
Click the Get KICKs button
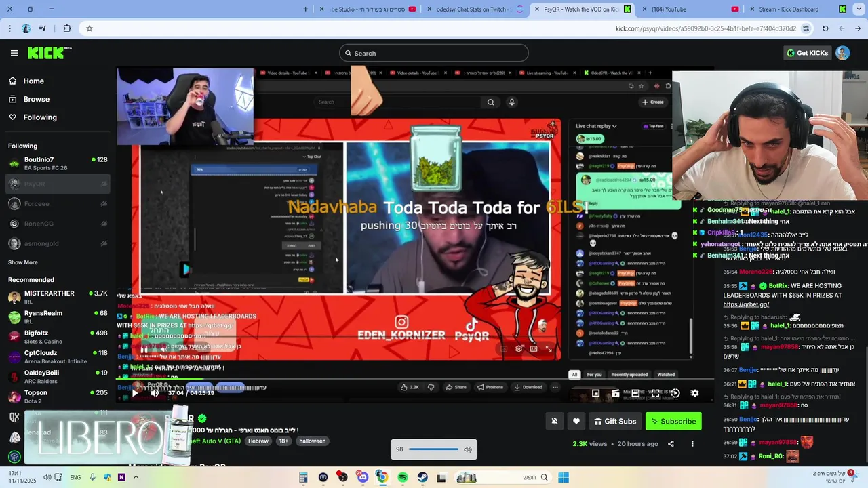click(807, 53)
